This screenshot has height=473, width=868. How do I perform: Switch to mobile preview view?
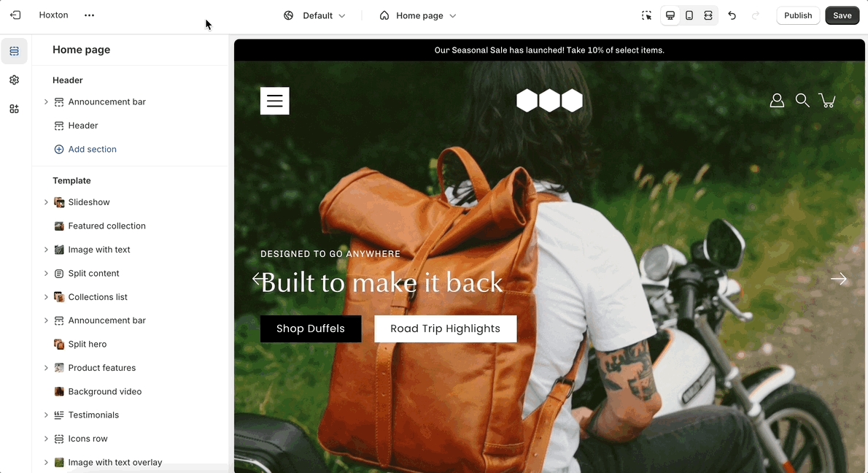point(689,15)
